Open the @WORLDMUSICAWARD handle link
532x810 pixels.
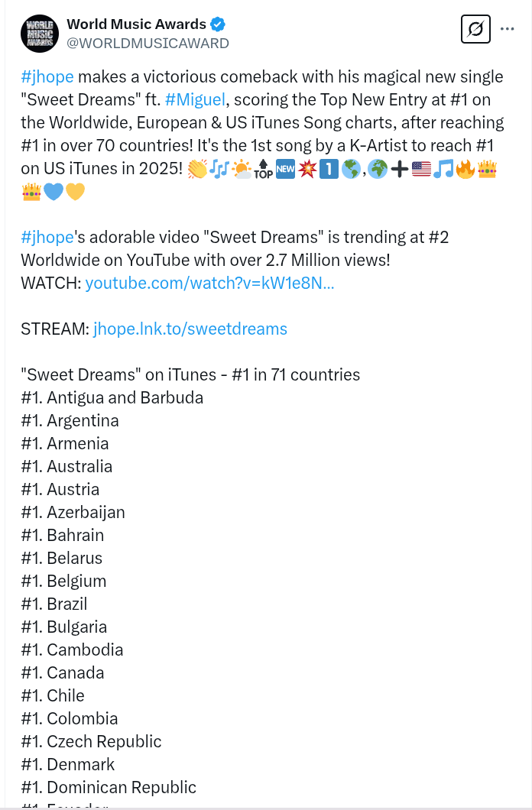148,44
